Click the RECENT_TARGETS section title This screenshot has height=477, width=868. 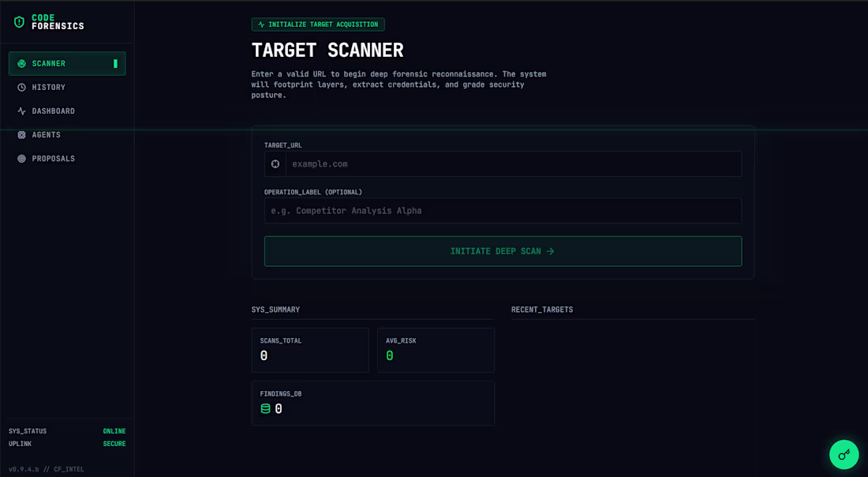542,310
